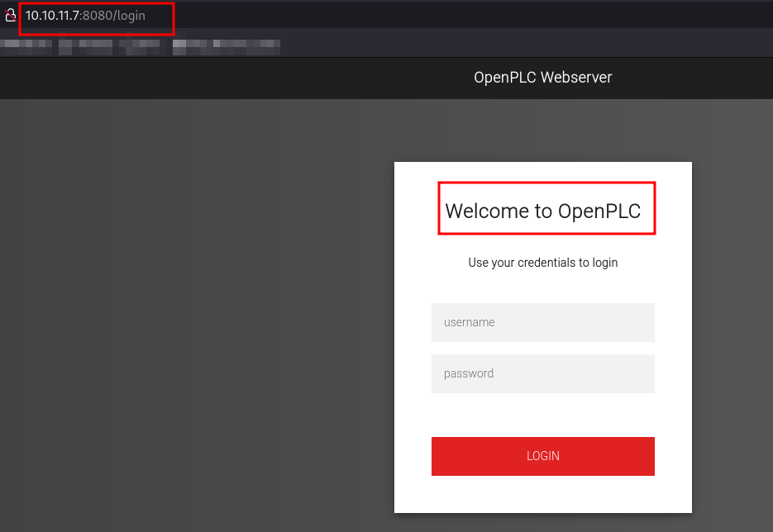
Task: Select the address bar URL 10.10.11.7:8080/login
Action: (85, 16)
